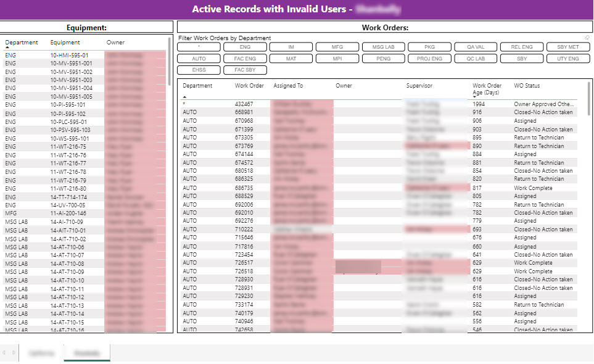The width and height of the screenshot is (594, 364).
Task: Click the Equipment table vertical scrollbar
Action: [170, 62]
